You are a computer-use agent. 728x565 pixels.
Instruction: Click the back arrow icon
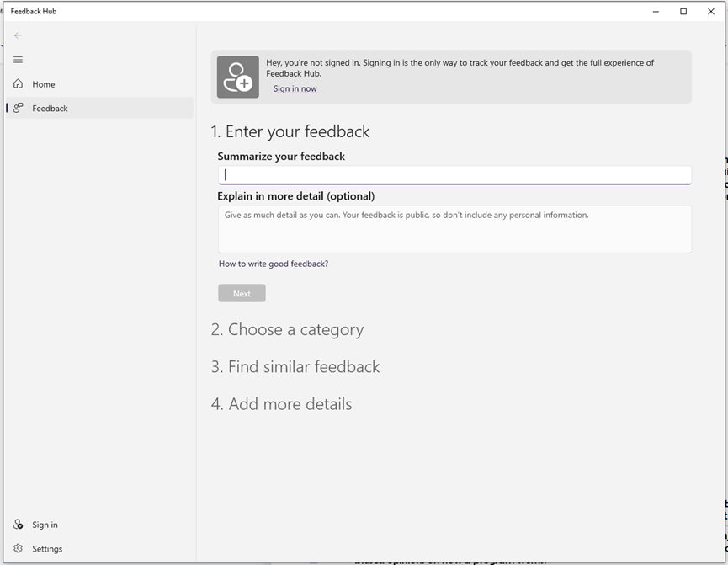18,35
